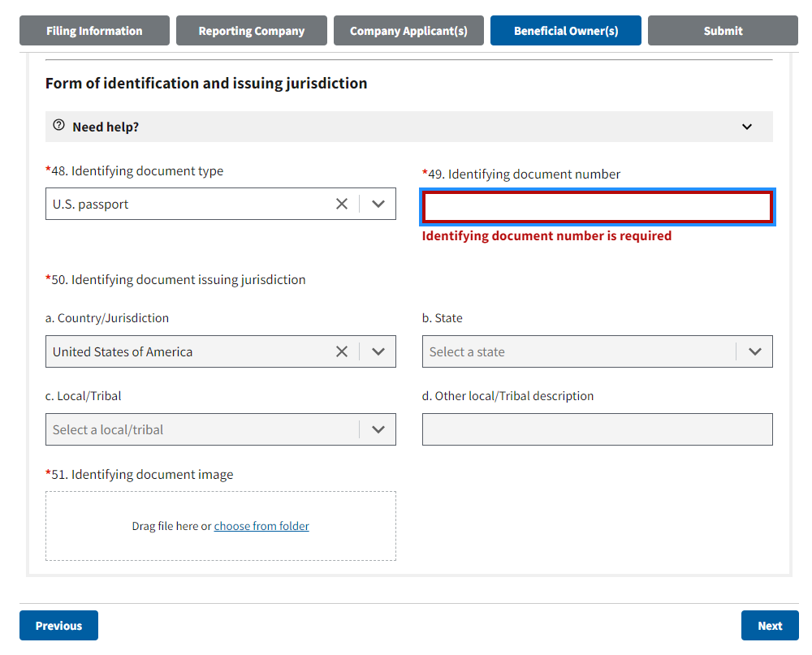
Task: Open the Country/Jurisdiction dropdown arrow
Action: click(x=378, y=351)
